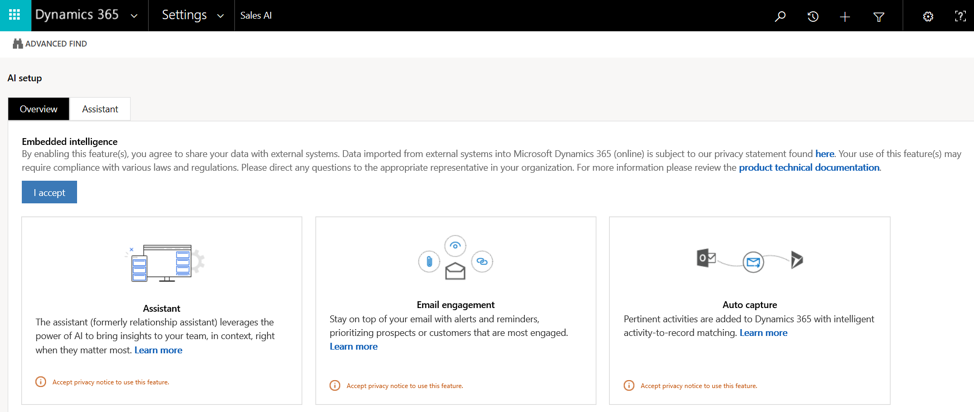Expand the Settings dropdown chevron
The height and width of the screenshot is (412, 974).
(221, 17)
